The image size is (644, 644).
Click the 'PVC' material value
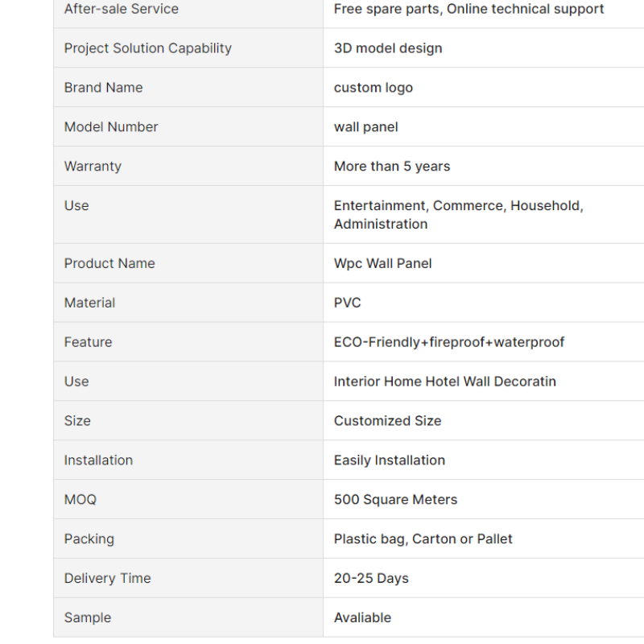pos(348,303)
